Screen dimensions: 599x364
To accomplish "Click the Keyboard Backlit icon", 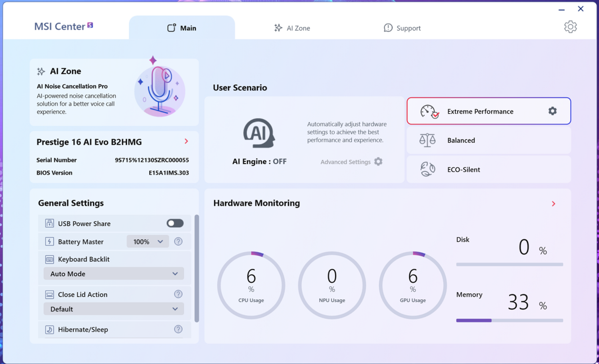I will click(x=49, y=259).
